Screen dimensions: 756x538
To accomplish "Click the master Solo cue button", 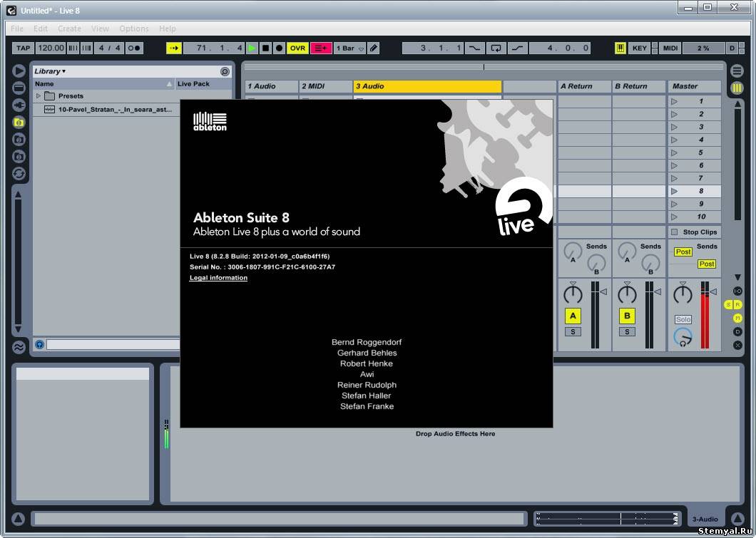I will [683, 319].
